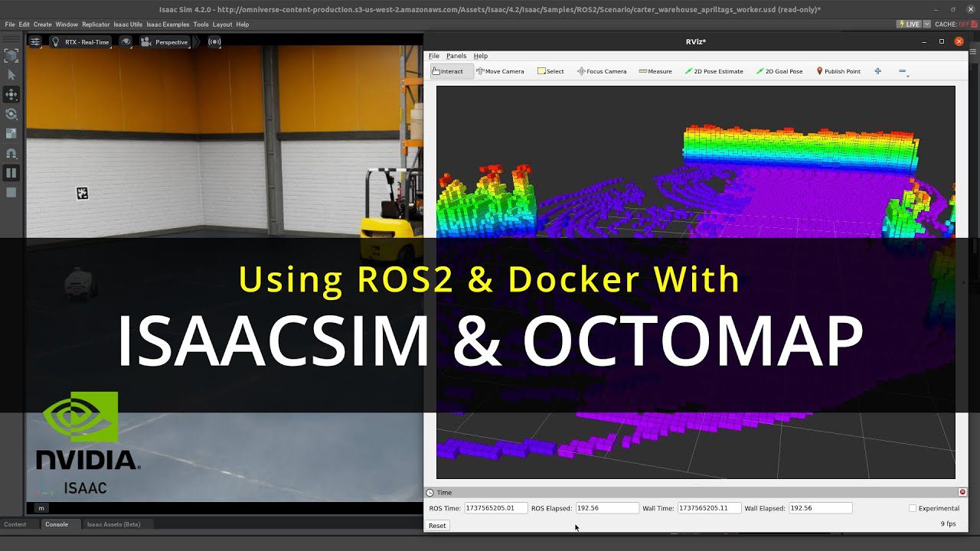980x551 pixels.
Task: Activate the Move gizmo tool
Action: pyautogui.click(x=11, y=94)
